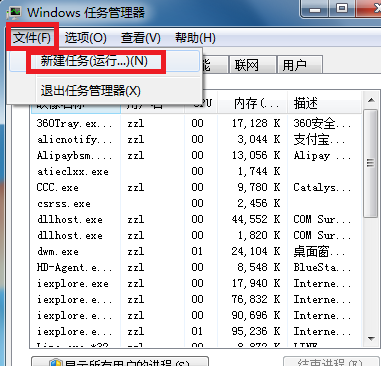
Task: Click the 360安全... description cell
Action: pos(322,123)
